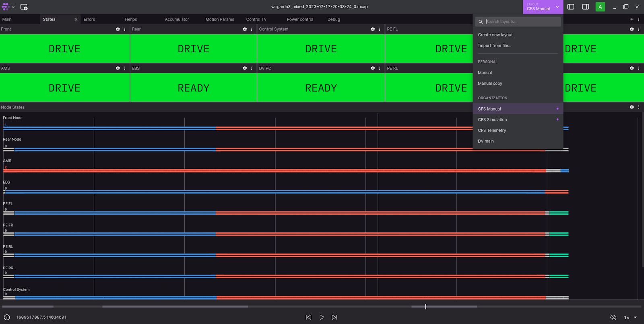Click the add panel icon in top bar
644x324 pixels.
point(24,7)
